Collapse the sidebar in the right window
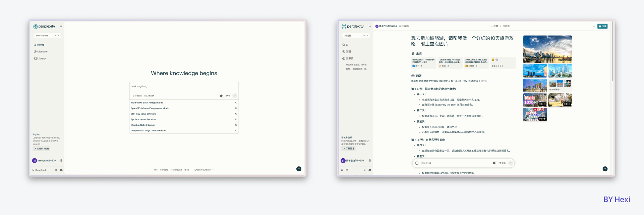Screen dimensions: 644x215 click(370, 26)
